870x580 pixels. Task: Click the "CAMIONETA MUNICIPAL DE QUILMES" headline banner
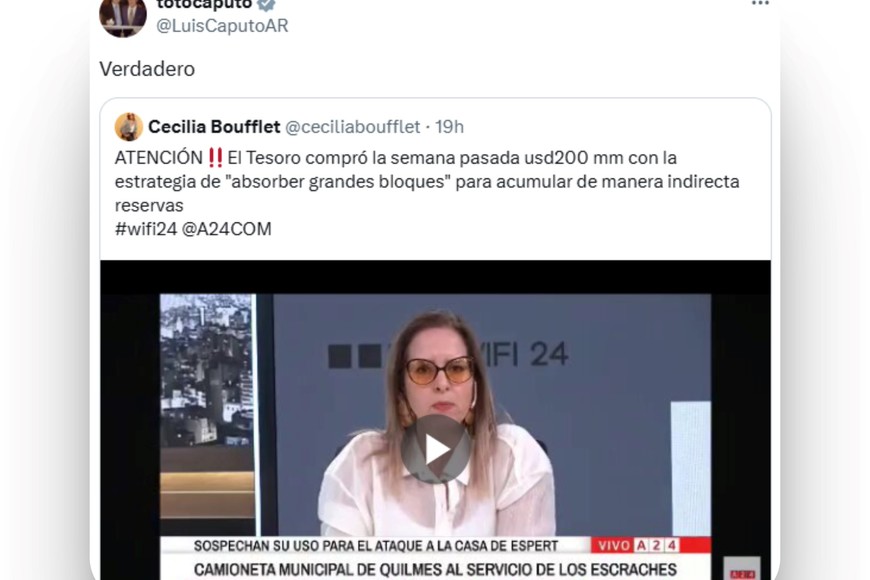[435, 569]
